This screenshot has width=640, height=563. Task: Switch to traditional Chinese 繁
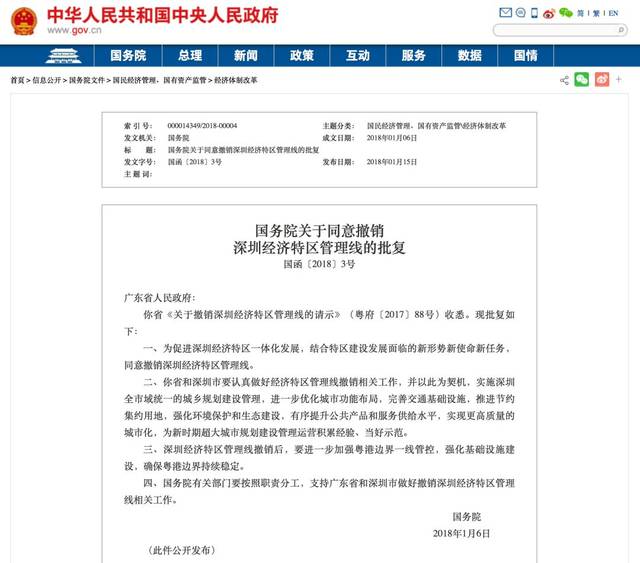point(596,13)
